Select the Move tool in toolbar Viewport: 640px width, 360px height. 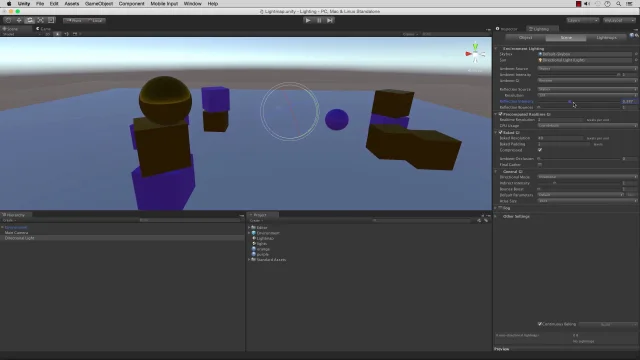pyautogui.click(x=19, y=20)
